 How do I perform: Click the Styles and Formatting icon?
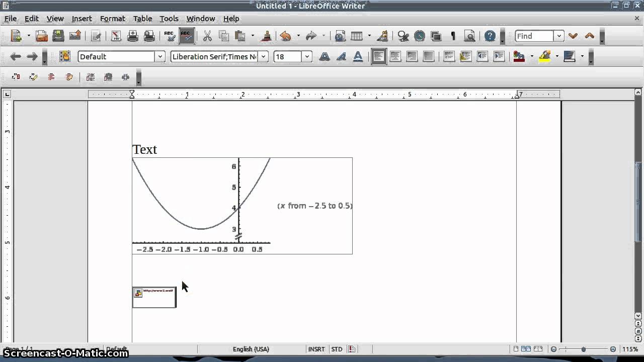pyautogui.click(x=64, y=56)
